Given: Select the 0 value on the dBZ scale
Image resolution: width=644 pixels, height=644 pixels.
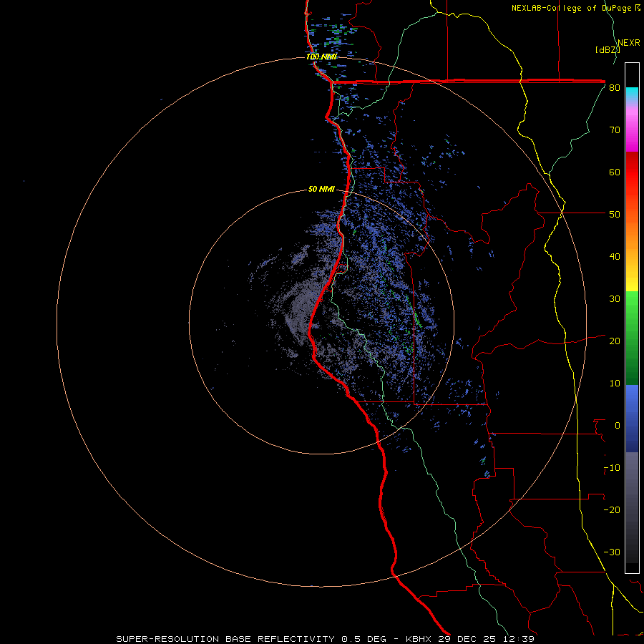Looking at the screenshot, I should 618,426.
